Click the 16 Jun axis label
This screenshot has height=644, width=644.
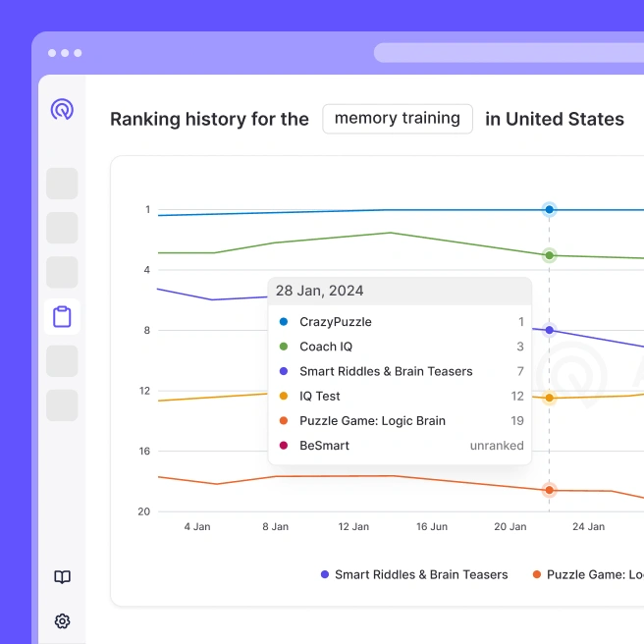pyautogui.click(x=432, y=526)
